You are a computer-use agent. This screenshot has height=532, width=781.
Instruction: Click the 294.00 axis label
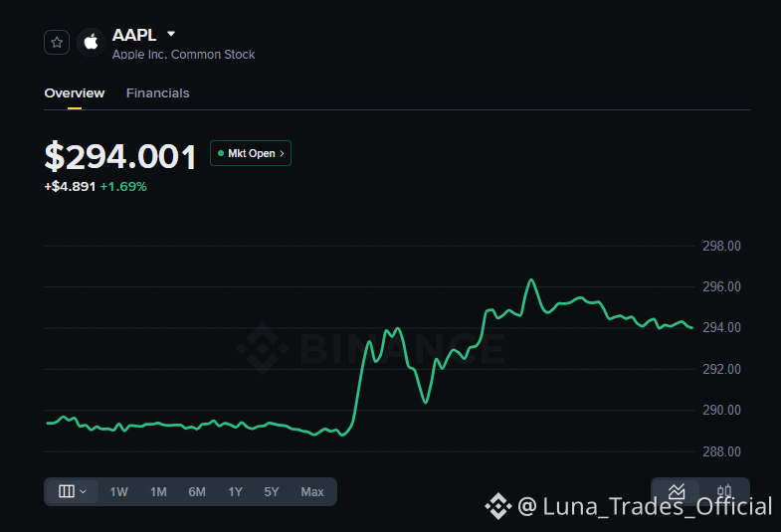[x=721, y=327]
